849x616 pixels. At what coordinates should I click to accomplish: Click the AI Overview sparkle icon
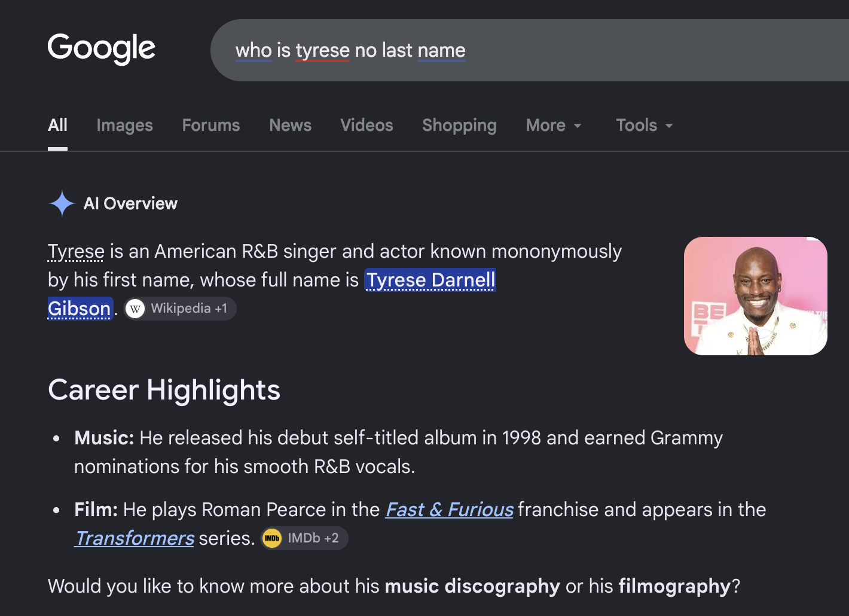(x=62, y=203)
